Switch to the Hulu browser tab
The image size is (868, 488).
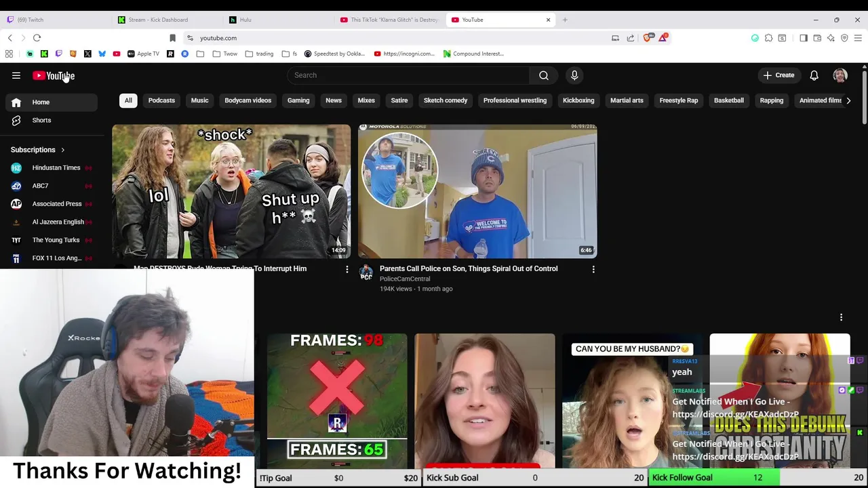[x=278, y=20]
